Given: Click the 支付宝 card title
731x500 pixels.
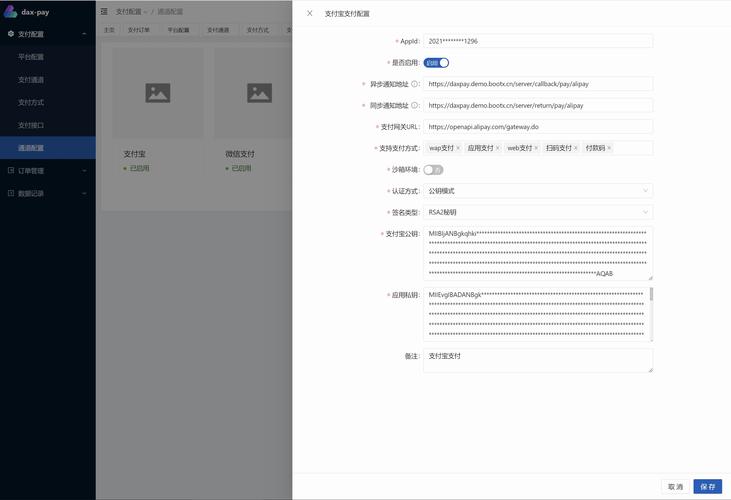Looking at the screenshot, I should tap(134, 154).
